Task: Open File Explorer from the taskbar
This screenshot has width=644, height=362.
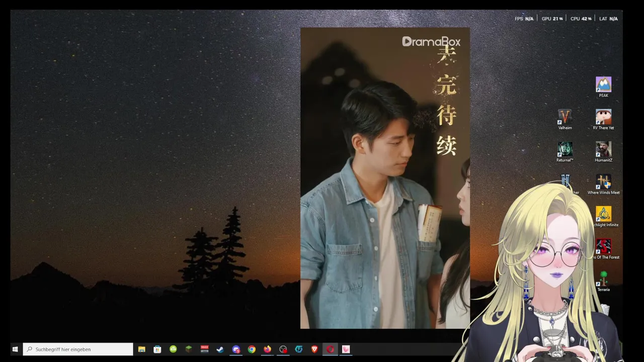Action: (142, 349)
